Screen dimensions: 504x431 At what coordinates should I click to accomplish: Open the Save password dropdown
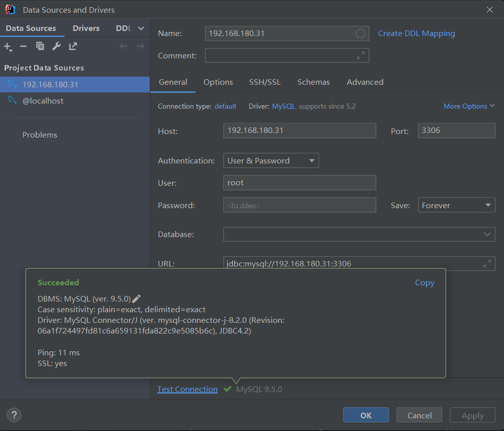pyautogui.click(x=456, y=205)
